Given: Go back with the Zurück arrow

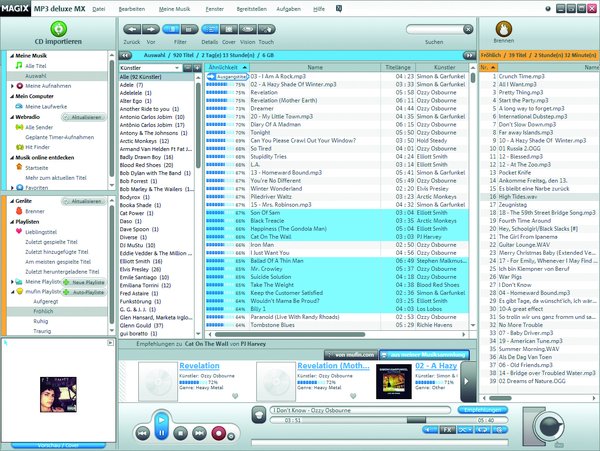Looking at the screenshot, I should (x=132, y=29).
